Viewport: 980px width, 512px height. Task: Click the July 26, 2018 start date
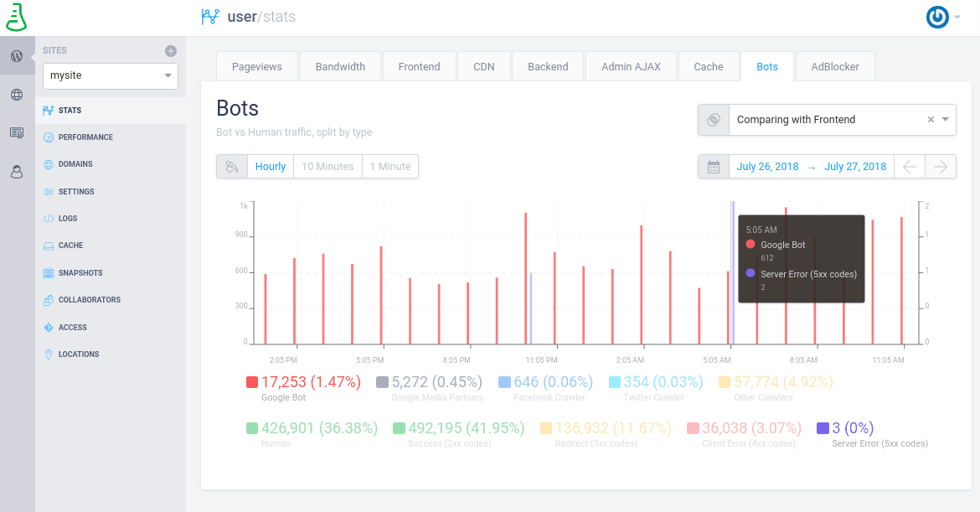click(x=767, y=166)
